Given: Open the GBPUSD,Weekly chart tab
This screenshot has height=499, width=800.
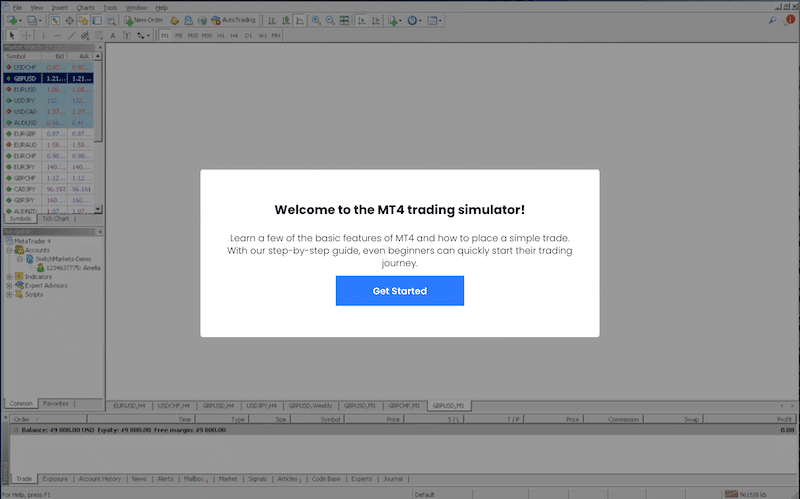Looking at the screenshot, I should tap(310, 406).
